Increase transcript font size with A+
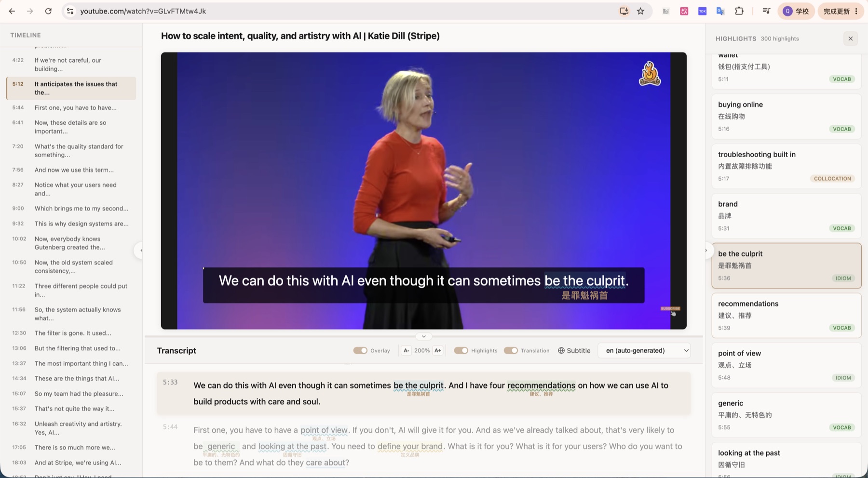This screenshot has width=868, height=478. 438,350
